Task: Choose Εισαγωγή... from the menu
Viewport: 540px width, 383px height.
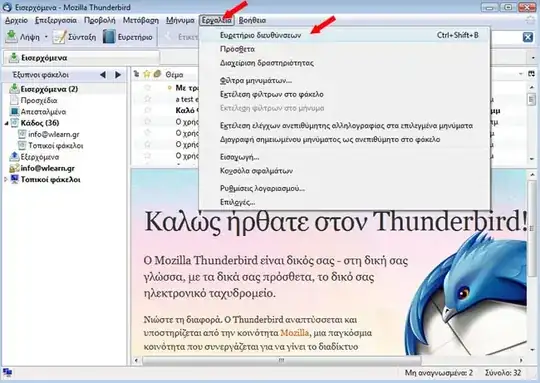Action: pyautogui.click(x=344, y=157)
